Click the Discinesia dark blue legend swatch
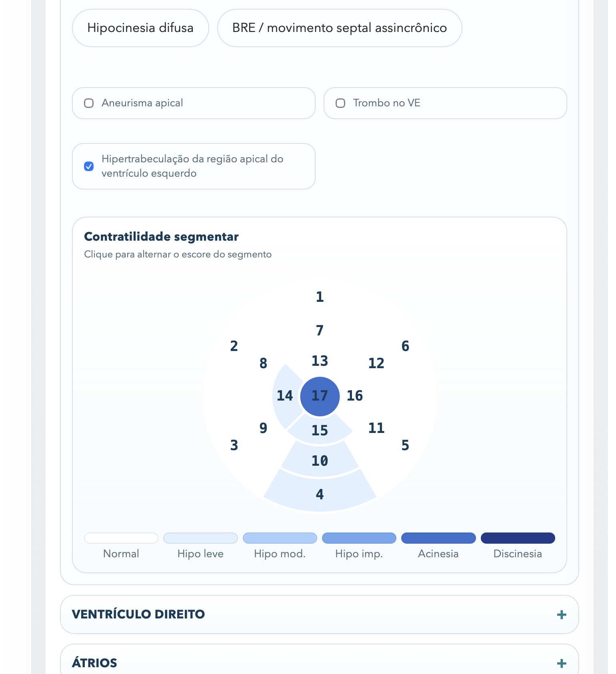 click(x=518, y=538)
